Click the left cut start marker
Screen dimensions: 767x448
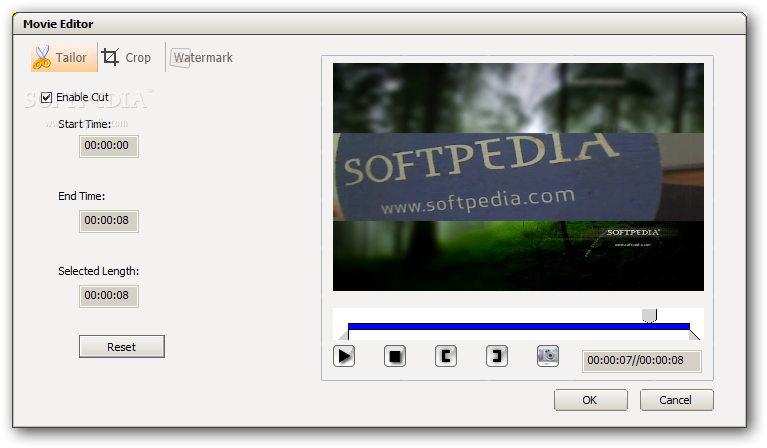343,335
